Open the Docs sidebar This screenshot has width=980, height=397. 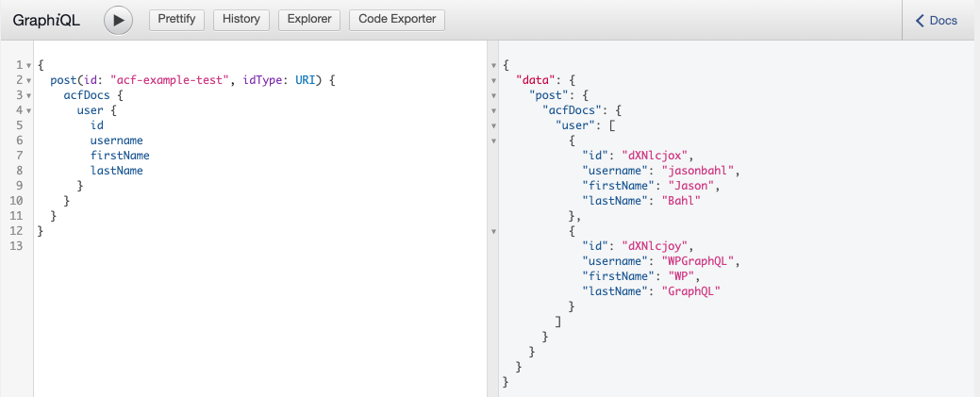pos(937,21)
